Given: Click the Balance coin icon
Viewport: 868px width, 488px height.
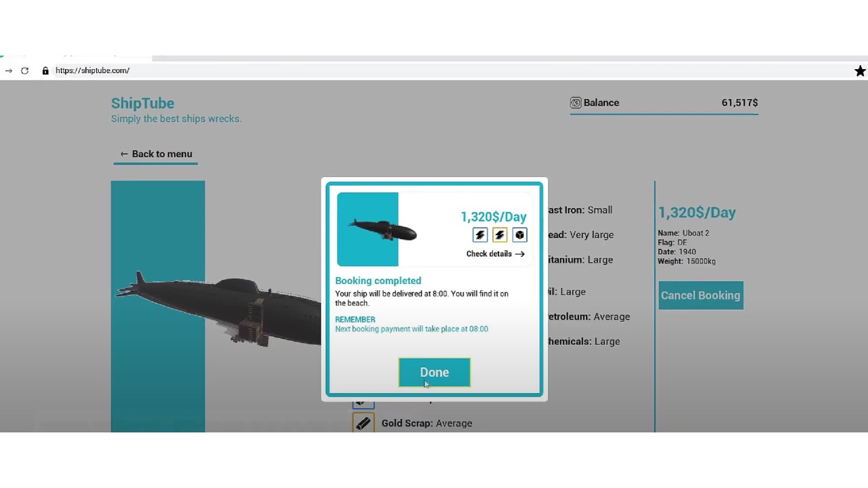Looking at the screenshot, I should click(576, 103).
